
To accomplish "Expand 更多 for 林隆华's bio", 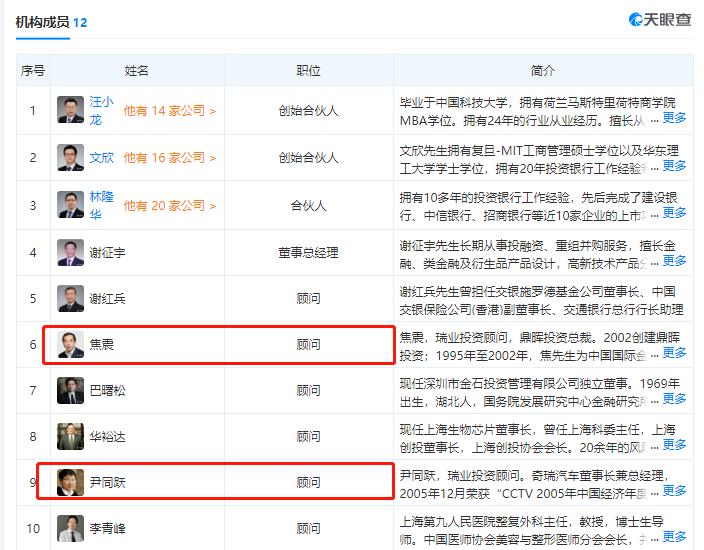I will pyautogui.click(x=674, y=213).
